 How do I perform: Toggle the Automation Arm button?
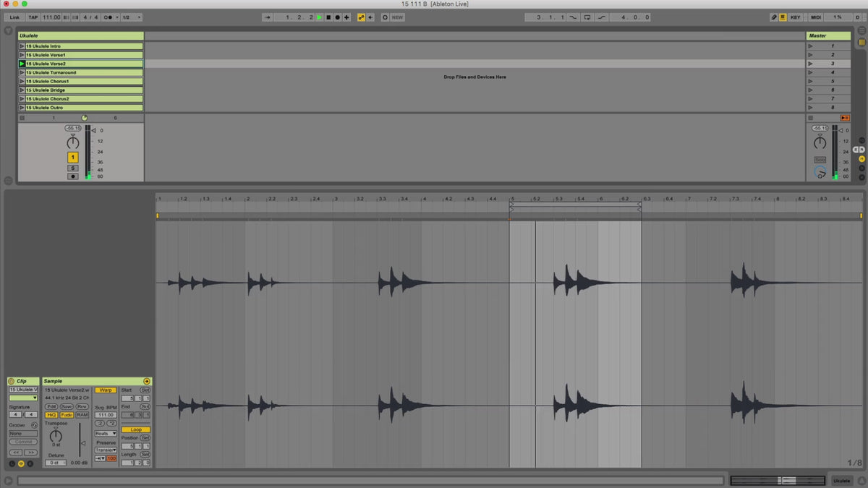coord(361,17)
